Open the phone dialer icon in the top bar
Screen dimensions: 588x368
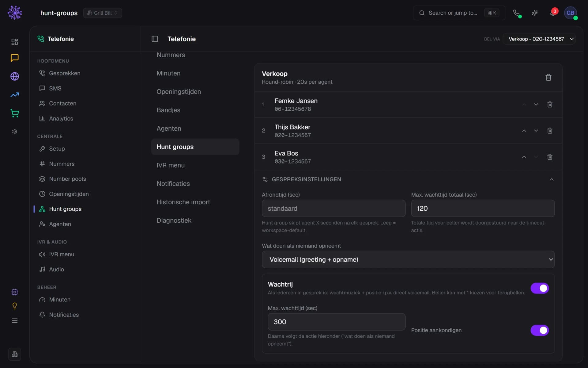pos(517,13)
